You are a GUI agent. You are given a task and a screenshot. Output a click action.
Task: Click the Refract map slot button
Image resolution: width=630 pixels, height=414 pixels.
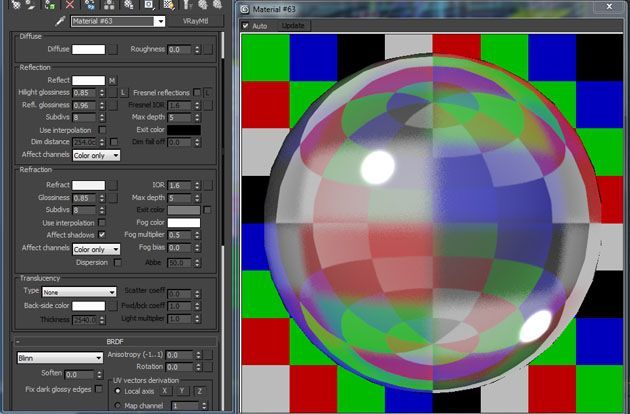point(113,185)
